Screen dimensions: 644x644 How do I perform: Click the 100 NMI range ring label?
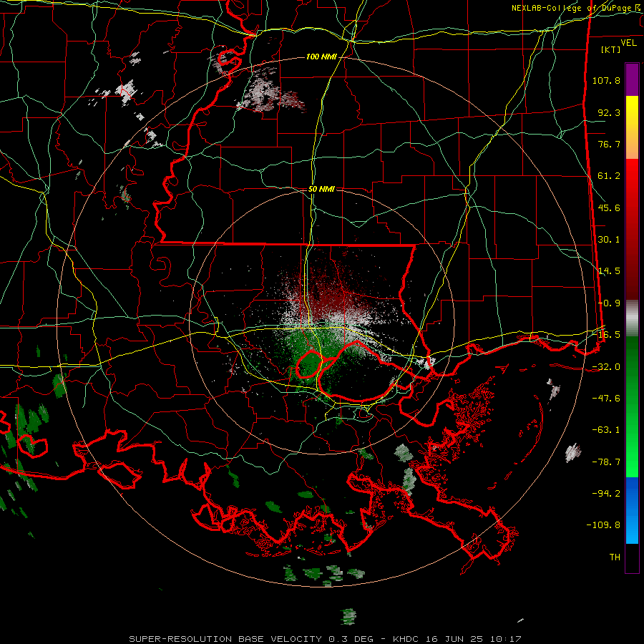321,57
